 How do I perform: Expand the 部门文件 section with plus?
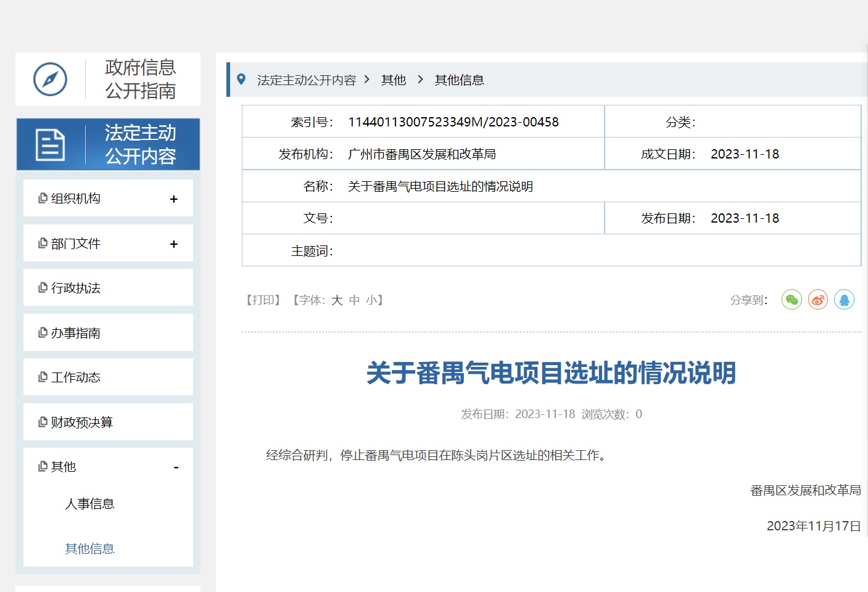[173, 244]
